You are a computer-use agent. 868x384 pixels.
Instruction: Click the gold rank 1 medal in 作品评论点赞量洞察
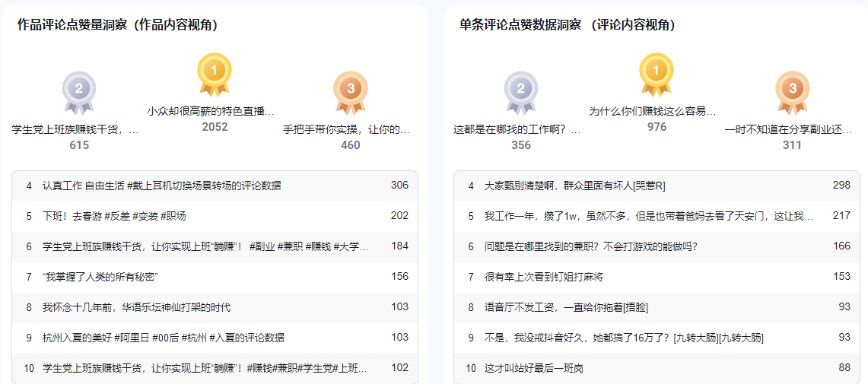[215, 72]
